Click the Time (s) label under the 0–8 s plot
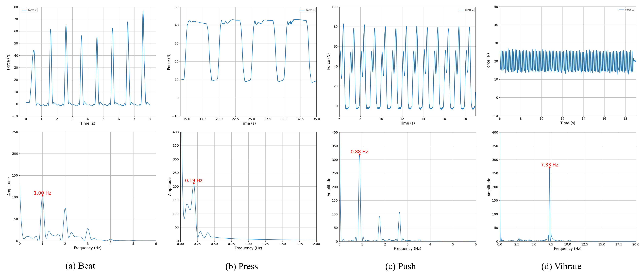The image size is (644, 277). click(88, 123)
